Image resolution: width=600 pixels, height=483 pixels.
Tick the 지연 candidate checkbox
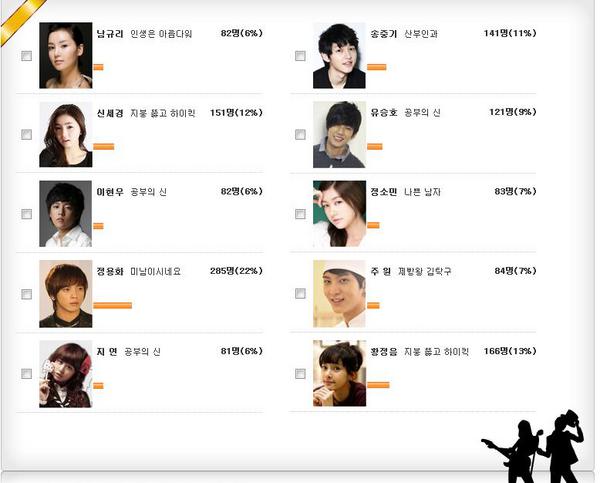[x=26, y=374]
